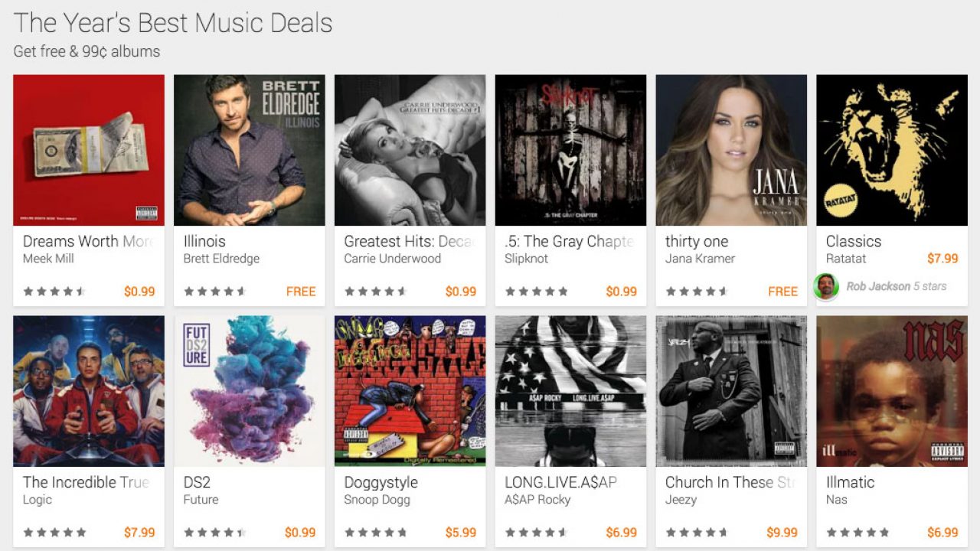980x551 pixels.
Task: Click the Ratatat Classics album cover
Action: (892, 150)
